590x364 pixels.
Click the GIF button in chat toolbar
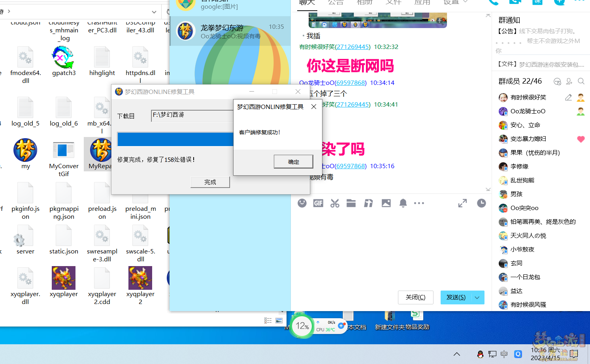point(318,203)
